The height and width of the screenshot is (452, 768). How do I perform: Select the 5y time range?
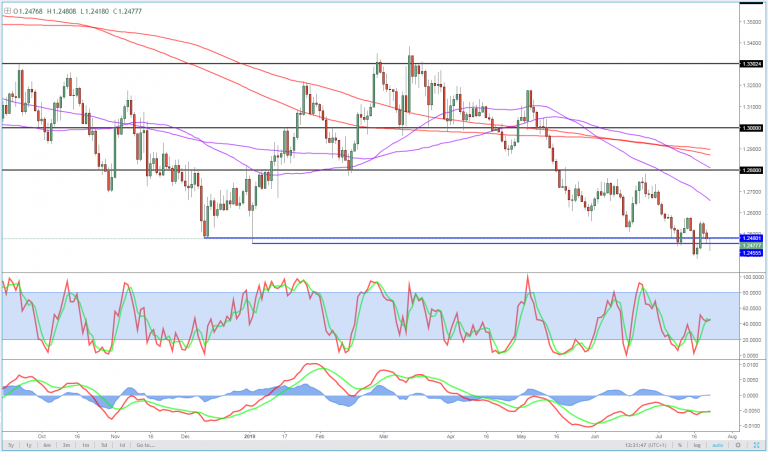click(x=9, y=445)
